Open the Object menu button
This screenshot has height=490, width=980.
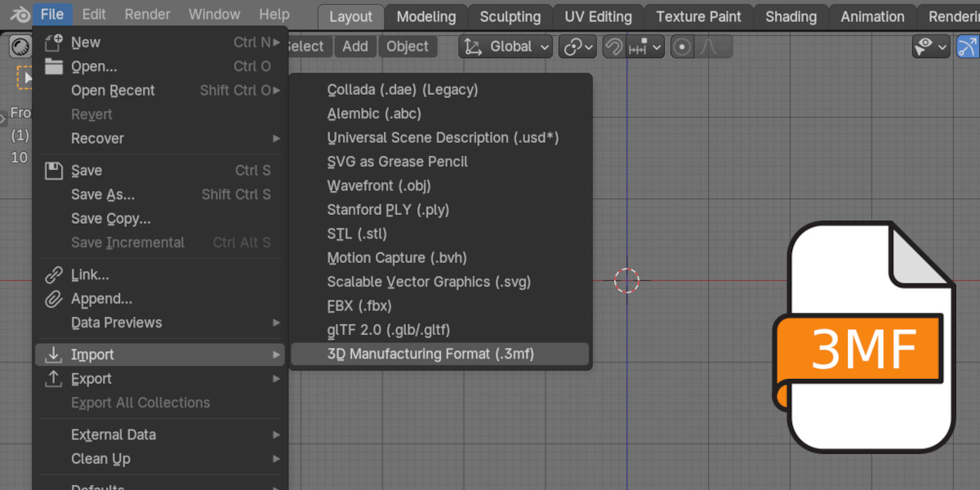(x=408, y=47)
